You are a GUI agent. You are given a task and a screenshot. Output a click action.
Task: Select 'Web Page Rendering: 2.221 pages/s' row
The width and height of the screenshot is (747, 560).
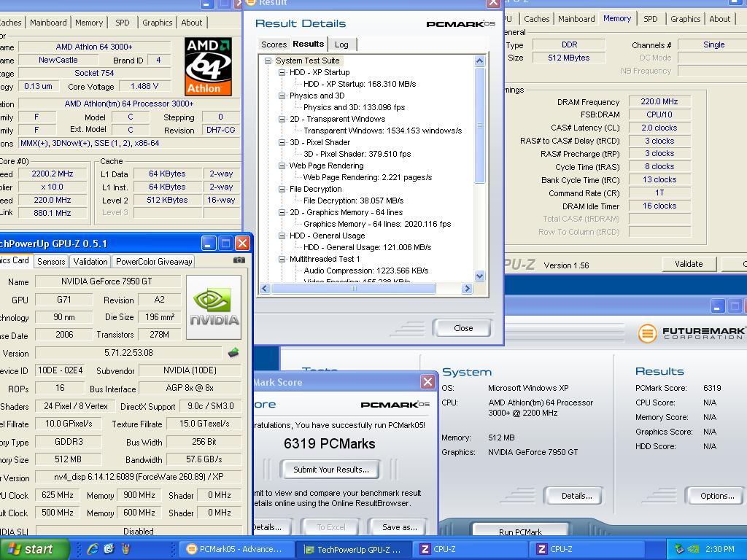click(368, 178)
